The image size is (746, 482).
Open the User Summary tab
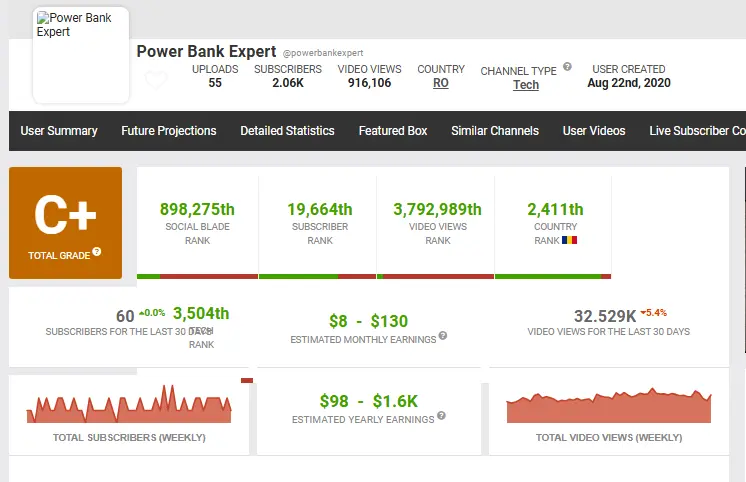59,131
